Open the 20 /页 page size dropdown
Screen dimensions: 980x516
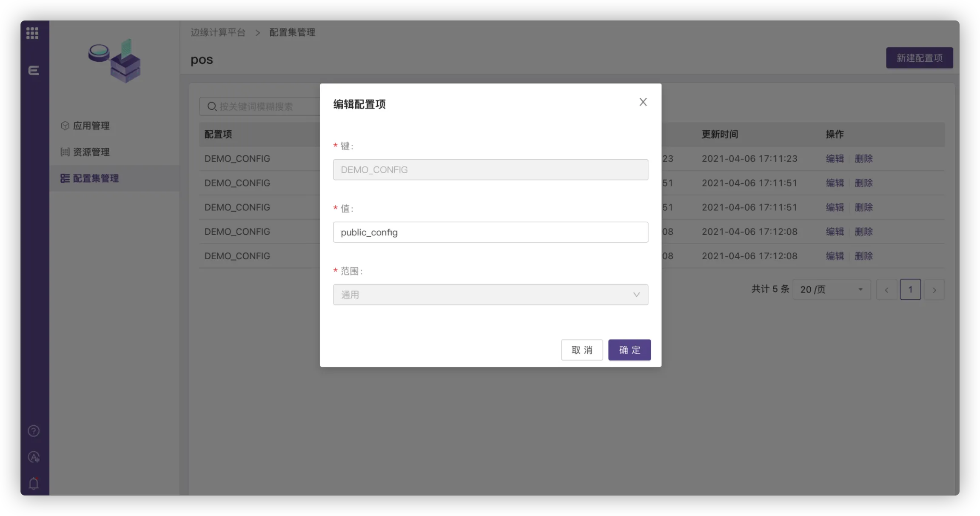831,290
